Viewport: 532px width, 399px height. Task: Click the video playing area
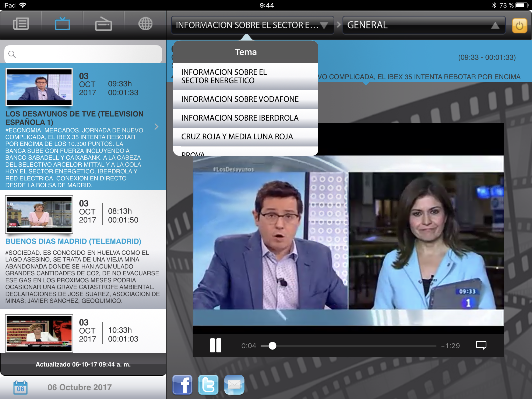click(x=348, y=241)
